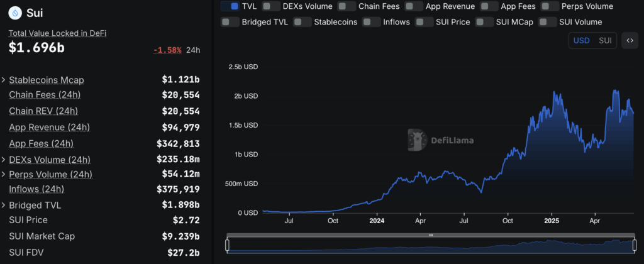Click the 500m USD axis label
This screenshot has width=644, height=264.
pos(241,184)
